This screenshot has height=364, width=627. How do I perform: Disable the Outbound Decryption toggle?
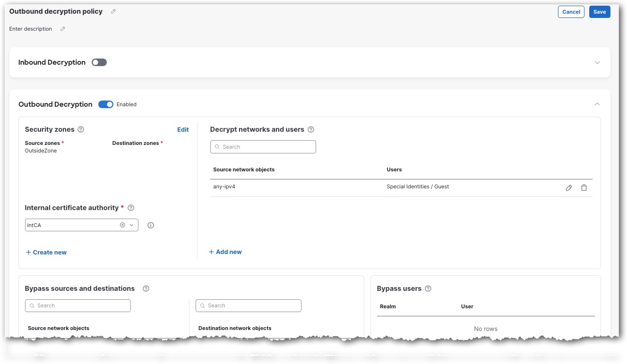click(106, 104)
